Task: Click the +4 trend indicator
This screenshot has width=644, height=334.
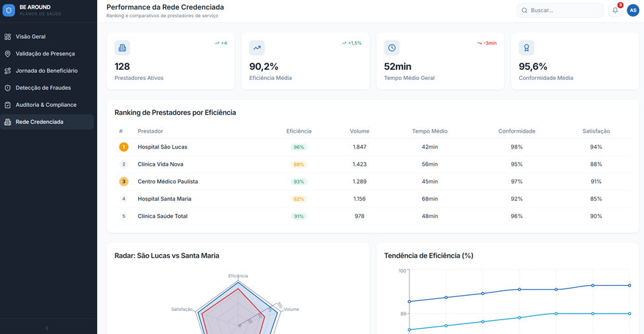Action: (x=221, y=43)
